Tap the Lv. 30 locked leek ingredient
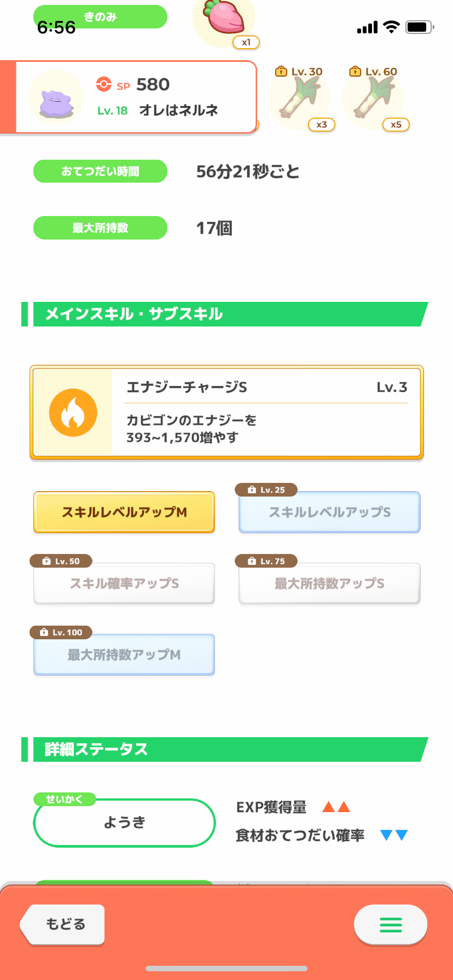The height and width of the screenshot is (980, 453). (x=299, y=98)
